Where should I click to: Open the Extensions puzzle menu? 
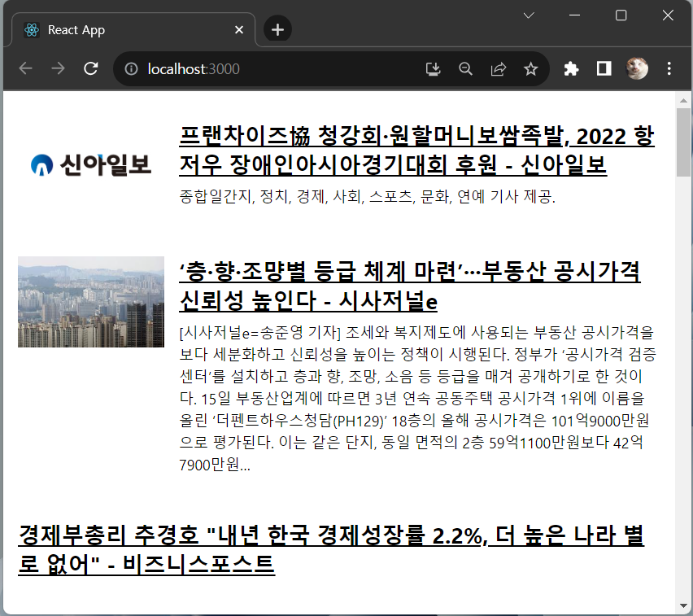point(571,68)
